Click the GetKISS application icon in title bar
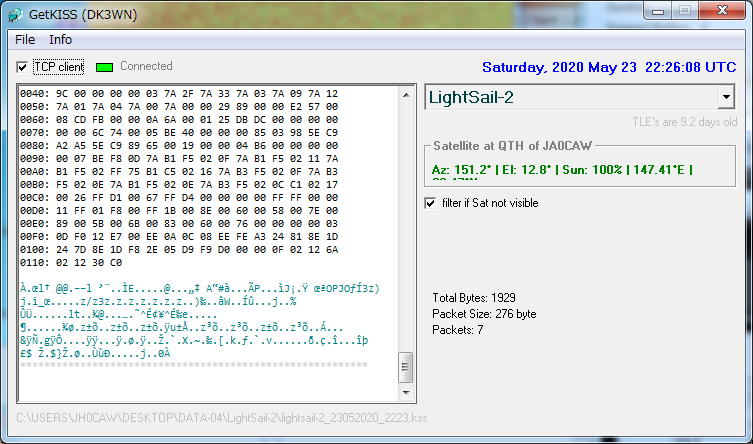 coord(15,15)
